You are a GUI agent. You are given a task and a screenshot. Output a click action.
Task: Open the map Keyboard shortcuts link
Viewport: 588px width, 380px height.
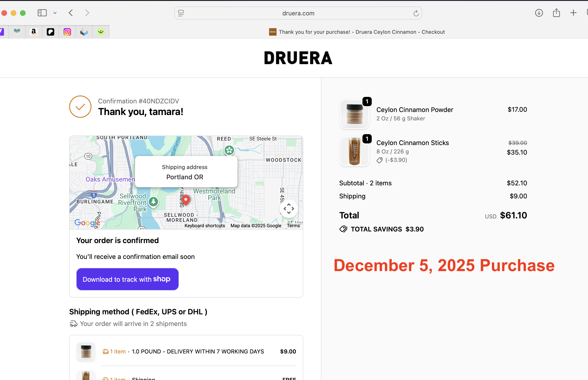(204, 226)
